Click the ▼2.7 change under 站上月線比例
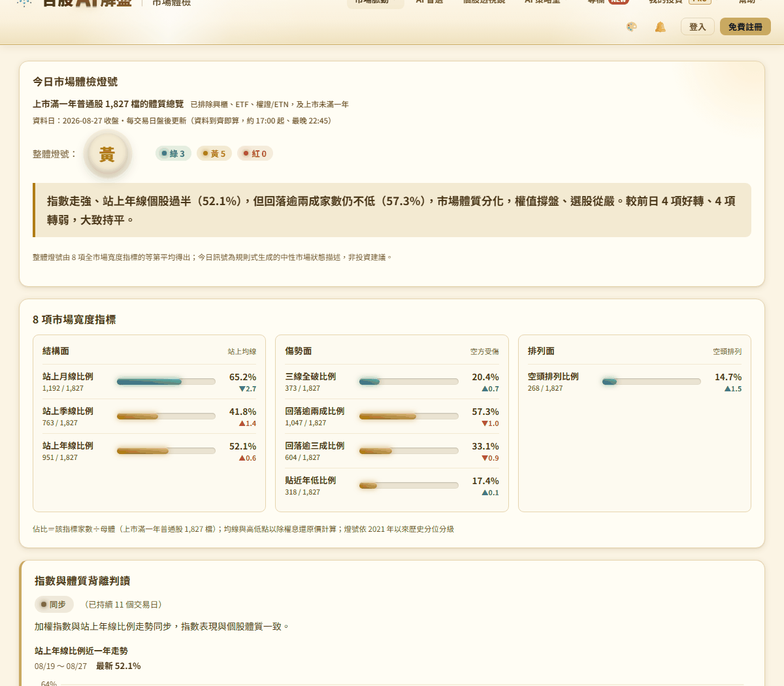 coord(248,389)
